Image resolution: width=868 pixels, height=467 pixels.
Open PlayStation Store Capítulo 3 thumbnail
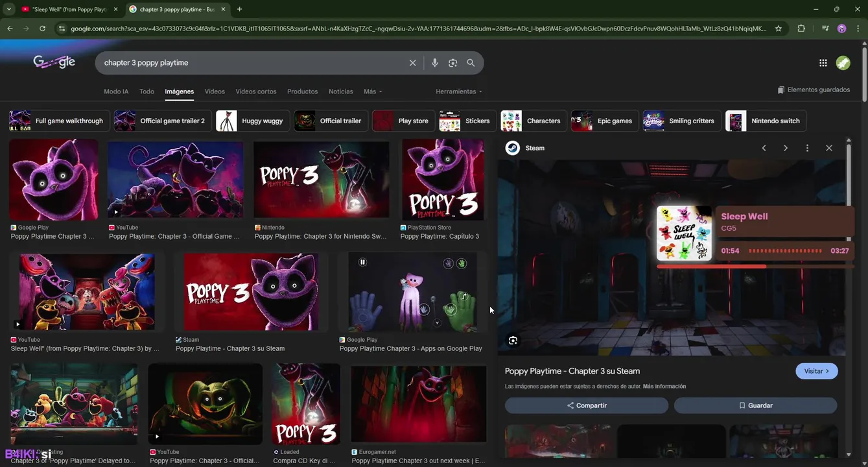[x=443, y=180]
